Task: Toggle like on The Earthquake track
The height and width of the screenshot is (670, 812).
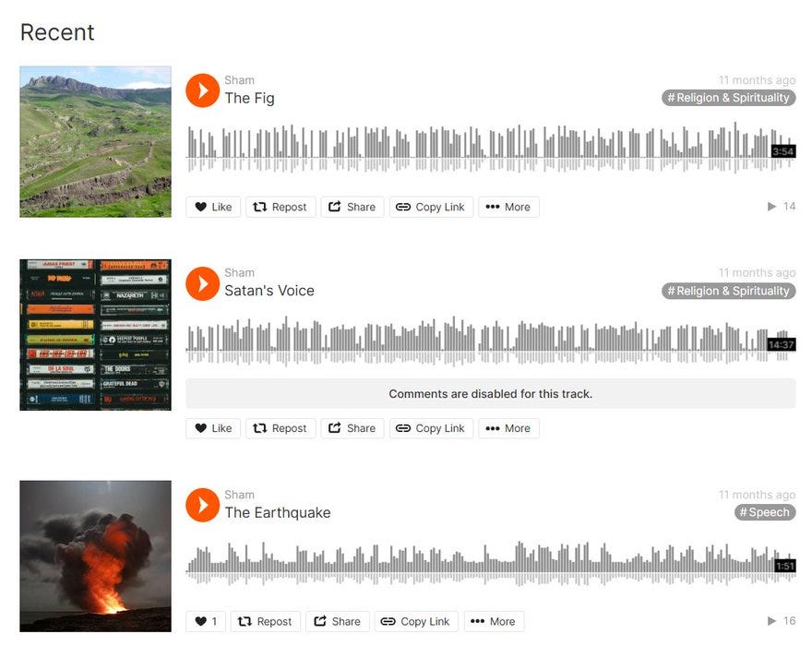Action: [x=206, y=621]
